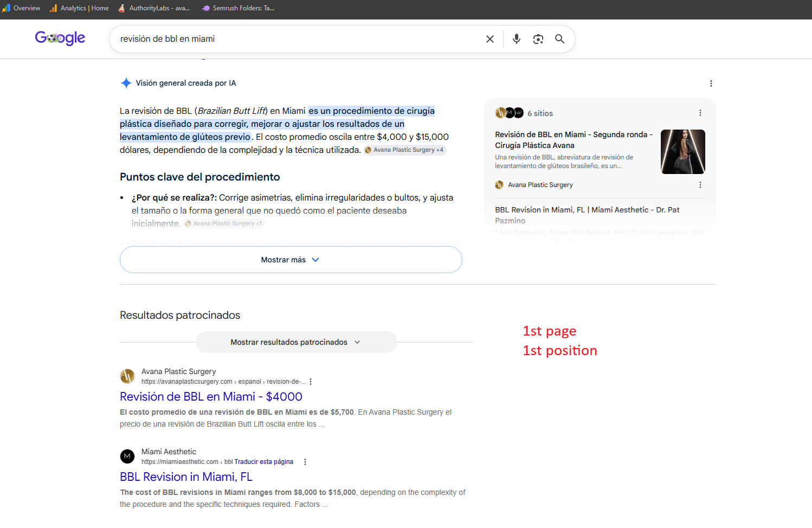
Task: Click Resultados patrocinados heading
Action: pyautogui.click(x=180, y=315)
